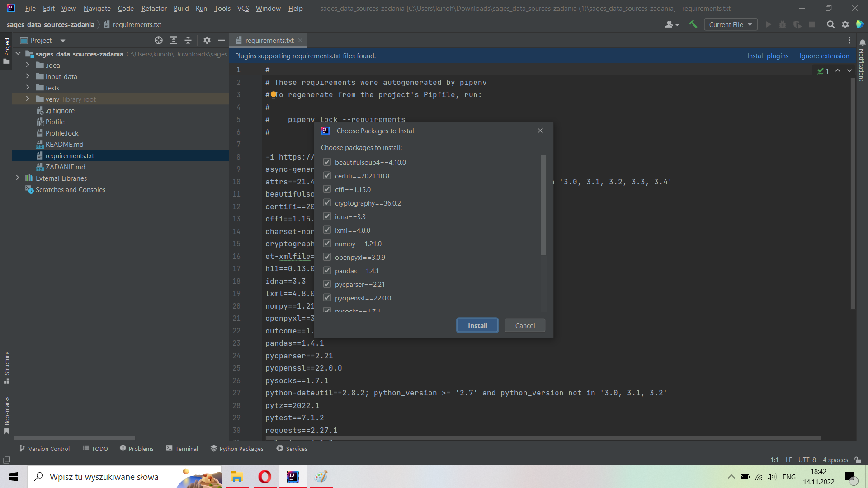Click the Install button in dialog
This screenshot has width=868, height=488.
pyautogui.click(x=477, y=325)
